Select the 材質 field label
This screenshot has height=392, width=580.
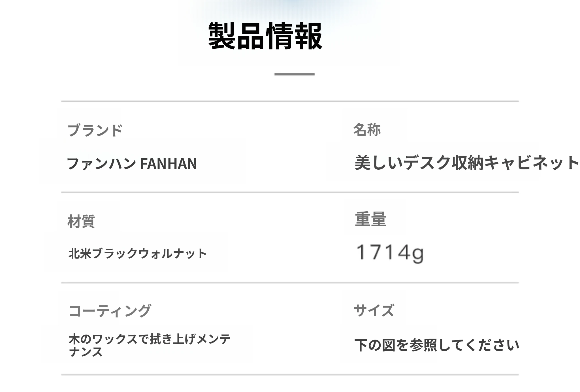tap(81, 221)
